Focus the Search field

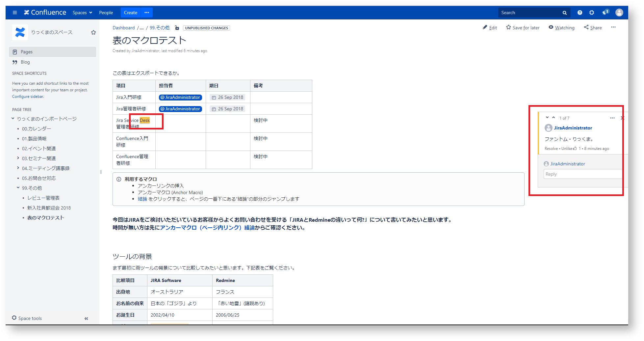pyautogui.click(x=530, y=13)
